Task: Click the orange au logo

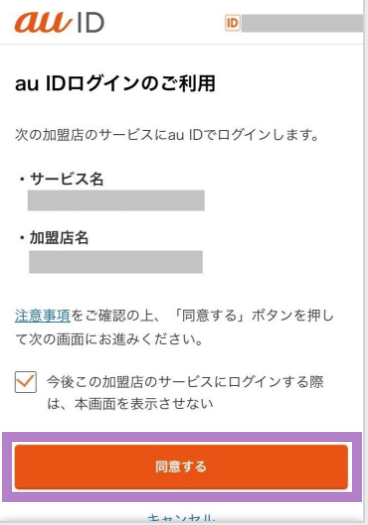Action: (43, 23)
